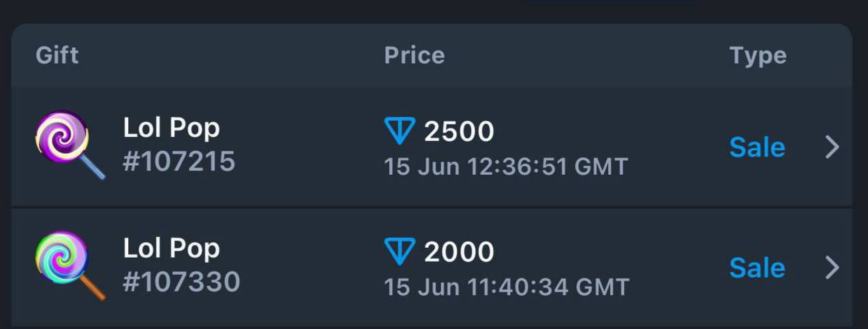868x329 pixels.
Task: Select the Price column header
Action: click(415, 55)
